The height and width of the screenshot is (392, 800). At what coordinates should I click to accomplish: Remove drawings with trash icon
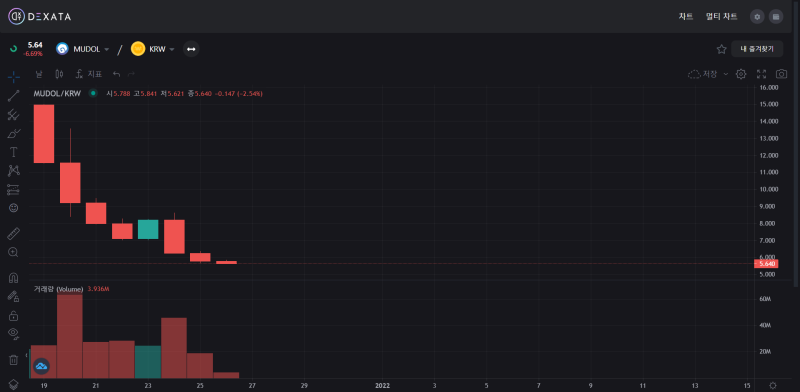14,360
